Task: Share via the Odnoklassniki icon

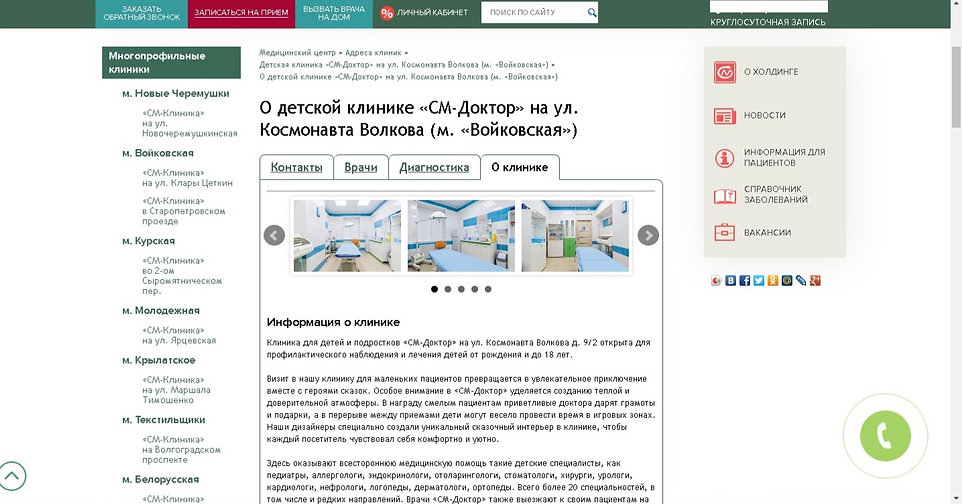Action: pos(772,281)
